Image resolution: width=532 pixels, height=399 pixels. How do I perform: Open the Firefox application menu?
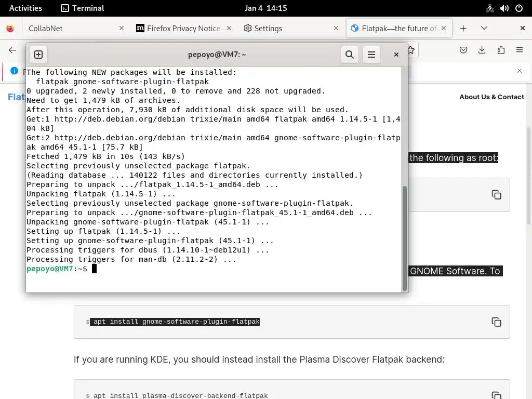[x=520, y=50]
